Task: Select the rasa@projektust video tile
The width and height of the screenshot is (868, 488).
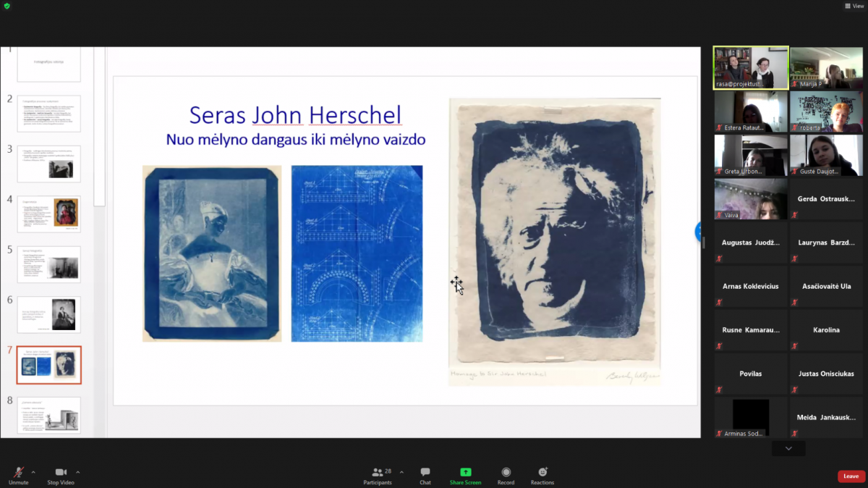Action: pyautogui.click(x=751, y=67)
